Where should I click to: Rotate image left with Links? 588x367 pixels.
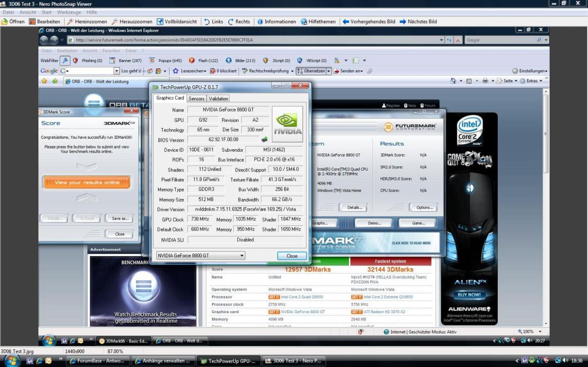coord(213,22)
